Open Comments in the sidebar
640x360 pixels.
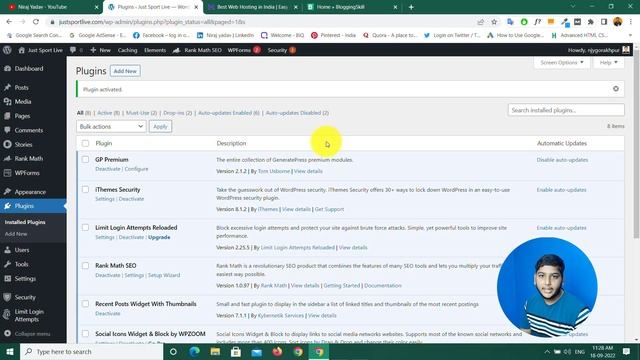(x=29, y=130)
